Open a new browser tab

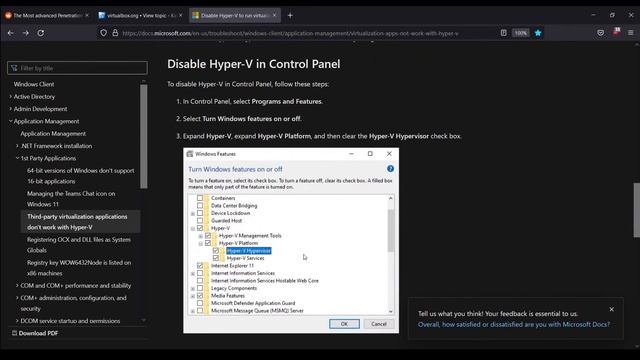pyautogui.click(x=290, y=16)
